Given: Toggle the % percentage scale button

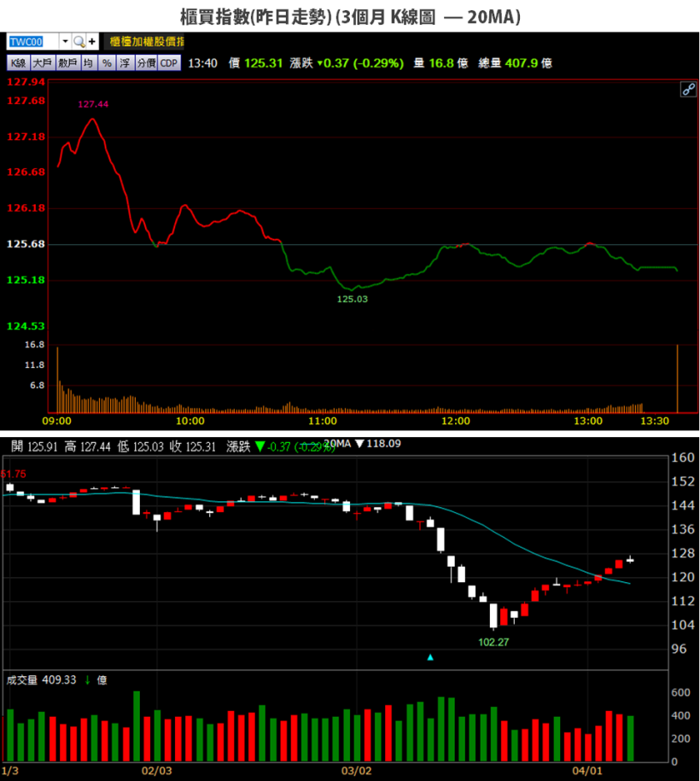Looking at the screenshot, I should pos(107,63).
